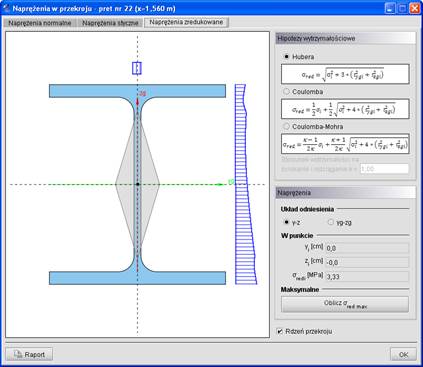This screenshot has height=367, width=423.
Task: Minimize the stress dialog window
Action: tap(390, 8)
